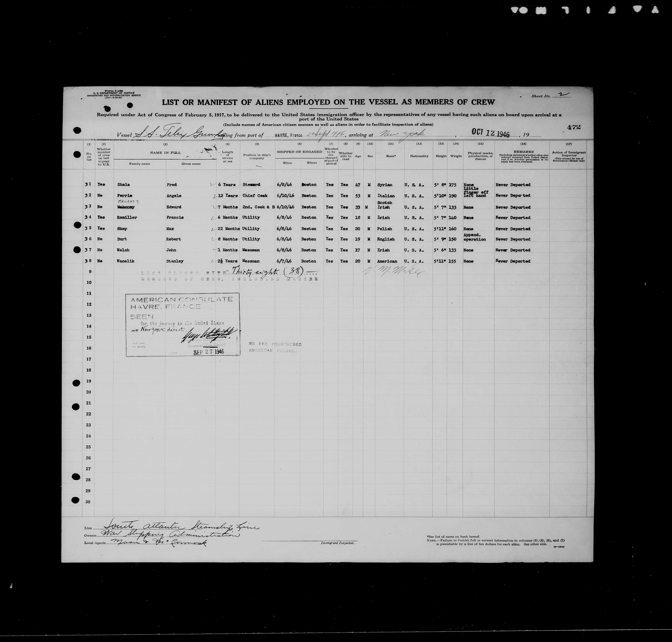Click the '2nd. Cook & B' position entry
This screenshot has height=642, width=672.
coord(258,207)
